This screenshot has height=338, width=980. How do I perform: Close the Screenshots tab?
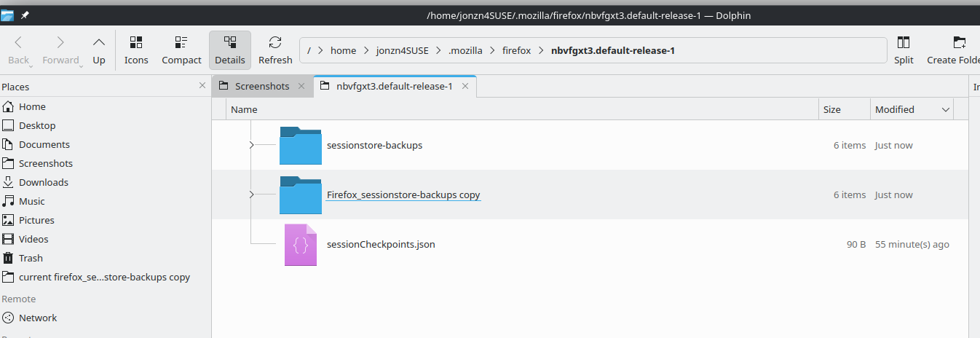(301, 86)
